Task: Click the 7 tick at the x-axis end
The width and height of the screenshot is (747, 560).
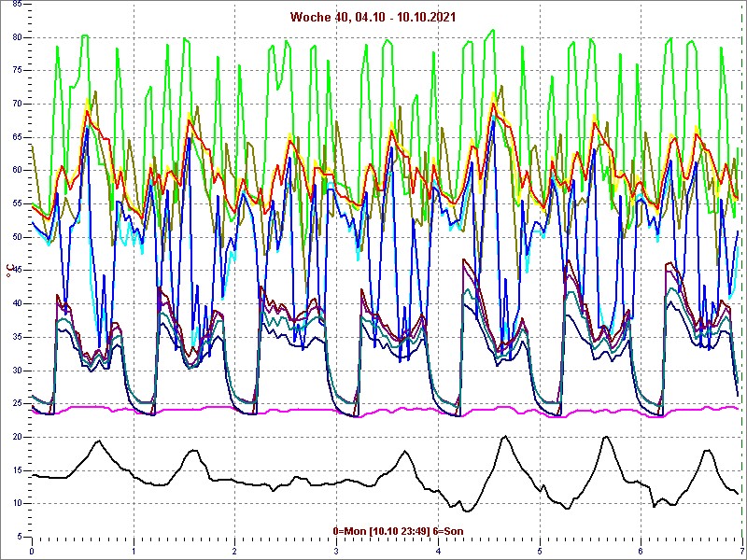Action: pos(741,550)
